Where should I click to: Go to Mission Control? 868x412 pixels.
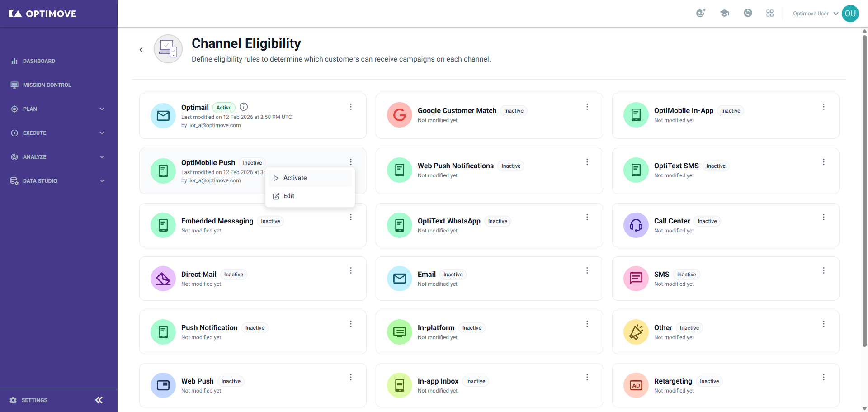click(47, 85)
